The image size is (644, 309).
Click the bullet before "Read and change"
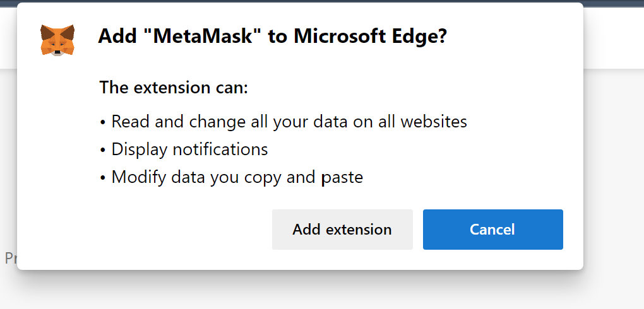click(103, 122)
